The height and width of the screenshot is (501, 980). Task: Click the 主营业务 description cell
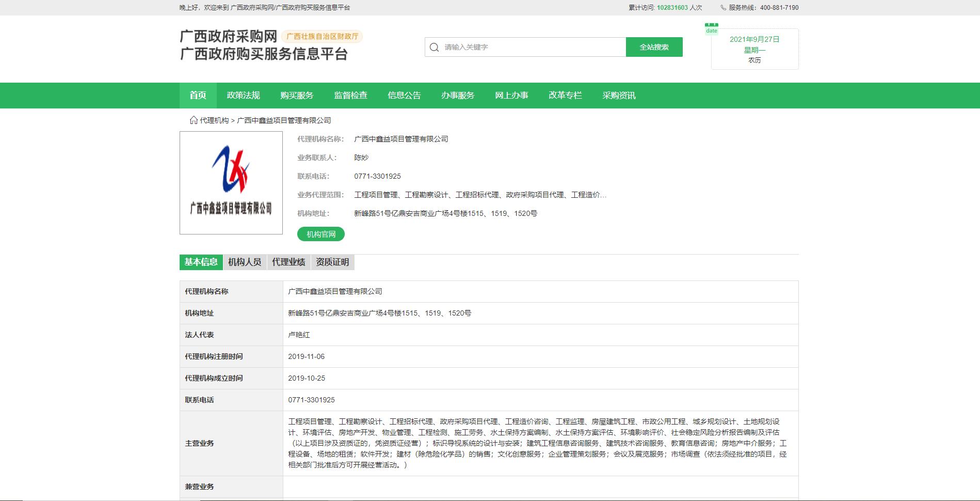[x=540, y=443]
